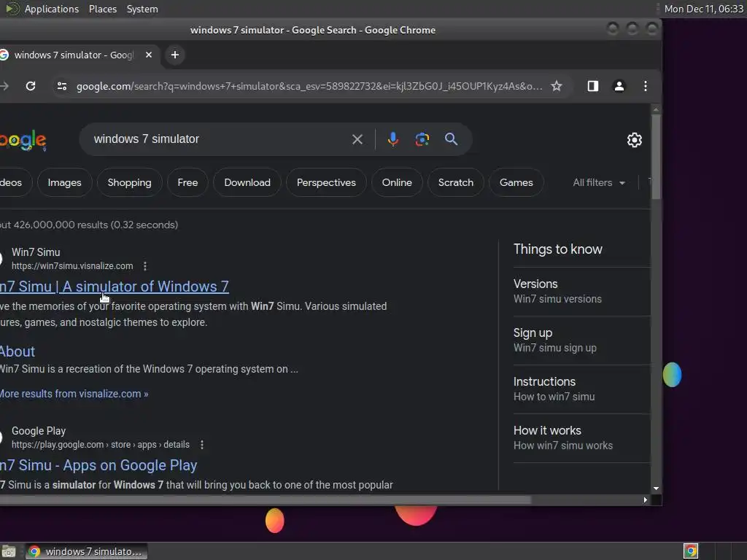Start voice search with microphone icon
The width and height of the screenshot is (747, 560).
tap(392, 139)
